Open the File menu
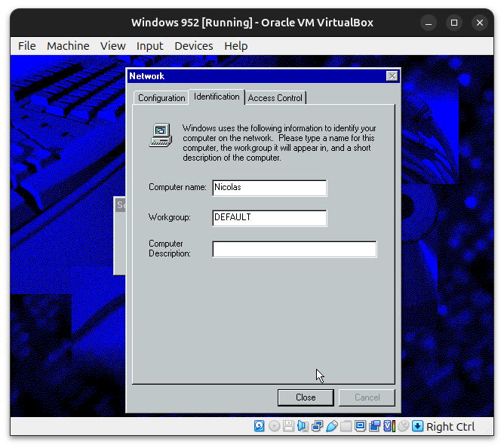The image size is (504, 448). 27,46
